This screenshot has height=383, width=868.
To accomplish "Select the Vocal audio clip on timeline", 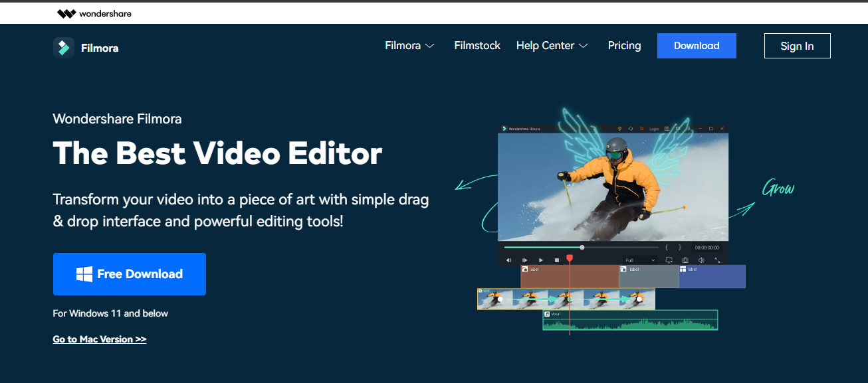I will 630,320.
